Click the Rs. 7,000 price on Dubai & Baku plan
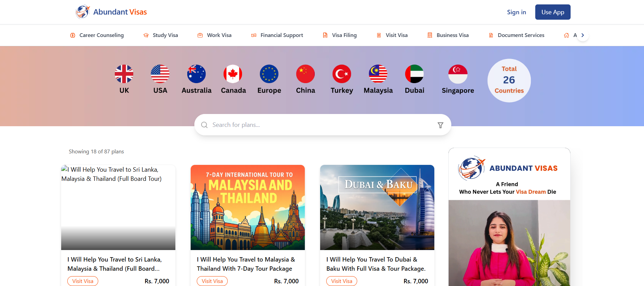Screen dimensions: 644x286 tap(416, 281)
